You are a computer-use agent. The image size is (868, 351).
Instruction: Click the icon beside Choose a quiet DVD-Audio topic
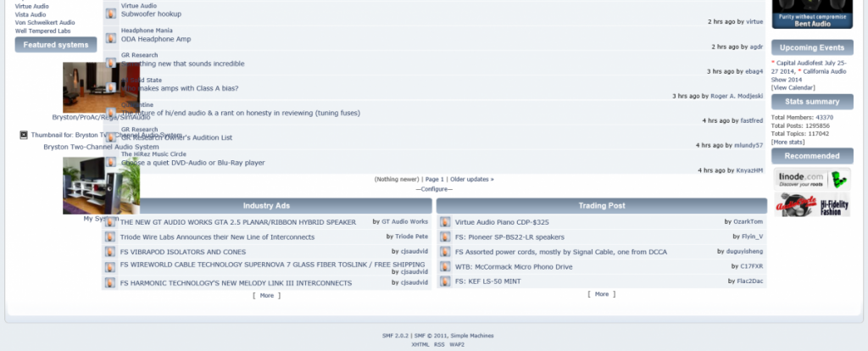click(x=111, y=162)
